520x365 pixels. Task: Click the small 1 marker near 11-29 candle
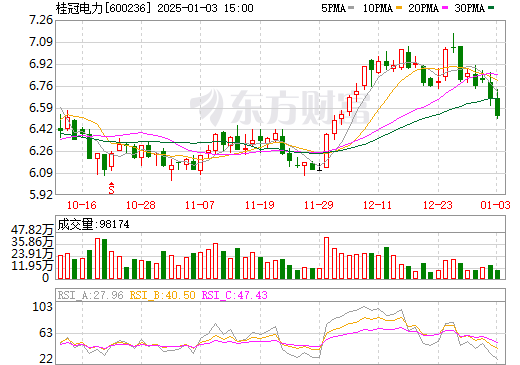[319, 167]
